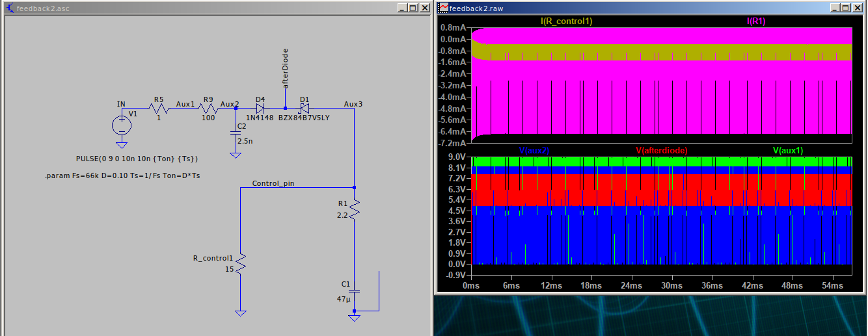This screenshot has height=336, width=868.
Task: Select the R9 resistor symbol
Action: click(208, 109)
